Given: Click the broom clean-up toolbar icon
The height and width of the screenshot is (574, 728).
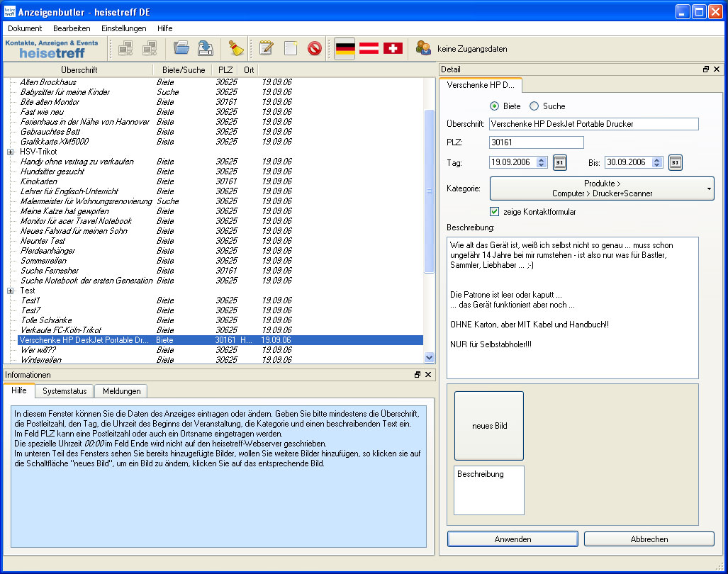Looking at the screenshot, I should (x=235, y=48).
